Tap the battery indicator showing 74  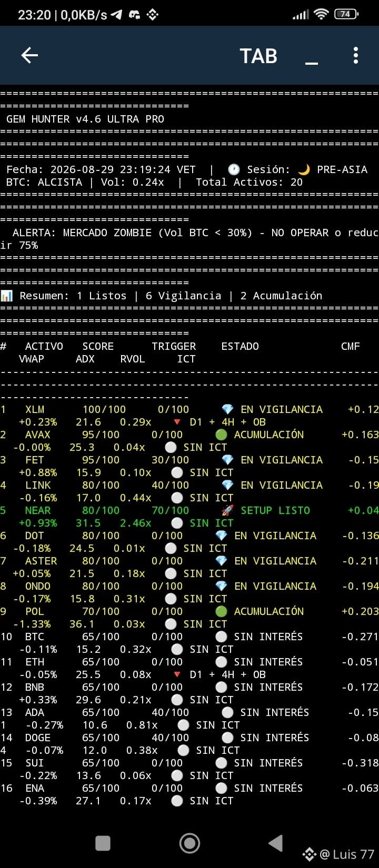346,15
